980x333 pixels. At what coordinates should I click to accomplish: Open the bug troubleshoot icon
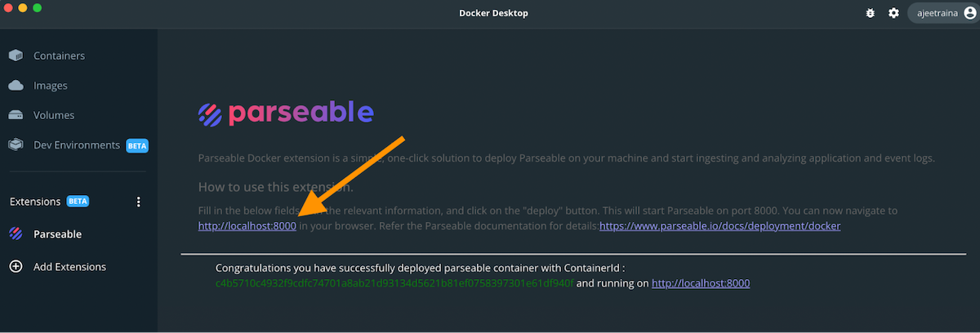[x=871, y=13]
